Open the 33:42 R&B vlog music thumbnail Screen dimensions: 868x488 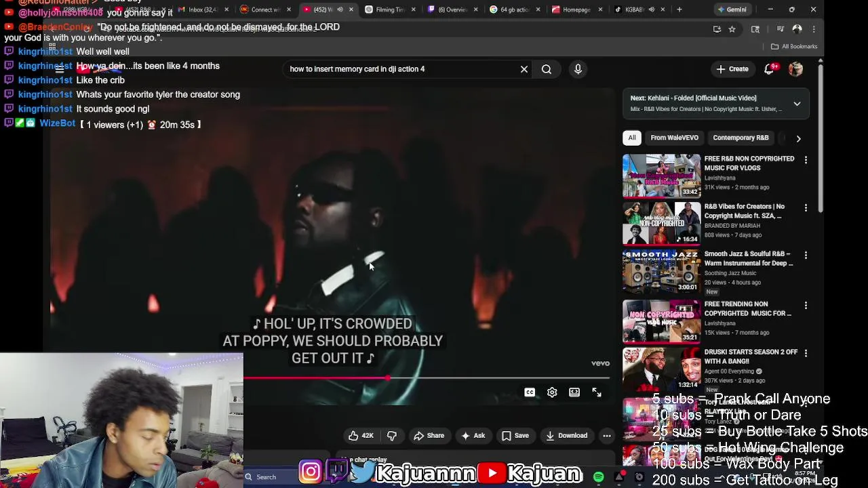[x=662, y=176]
